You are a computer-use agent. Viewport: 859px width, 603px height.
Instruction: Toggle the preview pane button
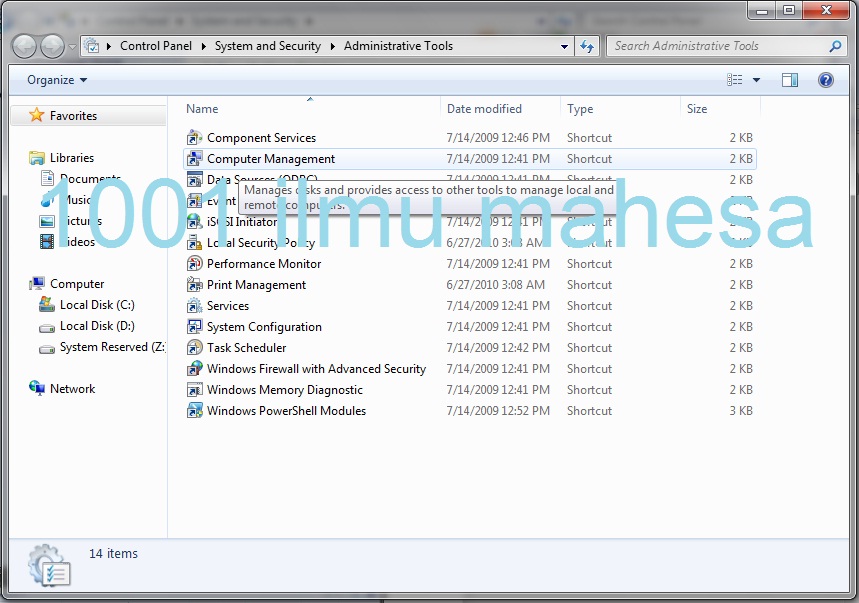(789, 80)
